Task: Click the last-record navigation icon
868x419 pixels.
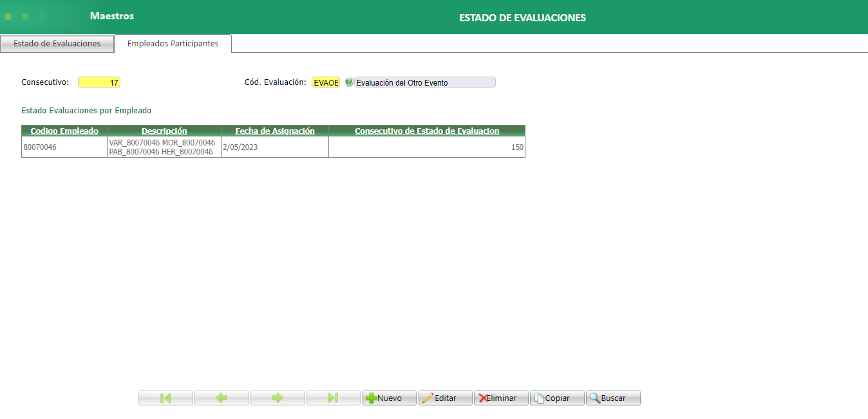Action: (x=333, y=397)
